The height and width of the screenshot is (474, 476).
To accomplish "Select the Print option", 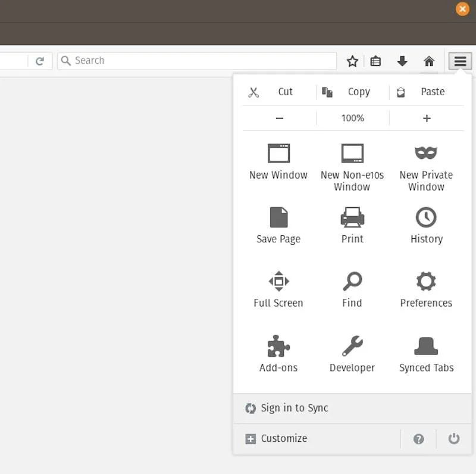I will pos(352,224).
